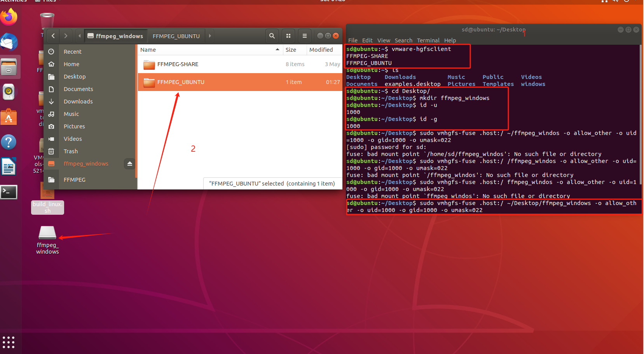This screenshot has width=644, height=354.
Task: Select ffmpeg_windows in Files sidebar
Action: [x=86, y=164]
